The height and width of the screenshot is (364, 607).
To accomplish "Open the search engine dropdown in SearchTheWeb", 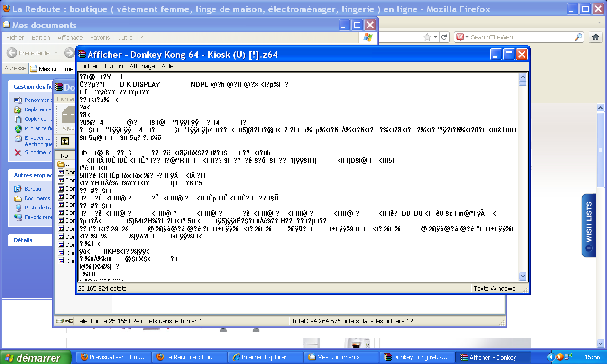I will 467,37.
